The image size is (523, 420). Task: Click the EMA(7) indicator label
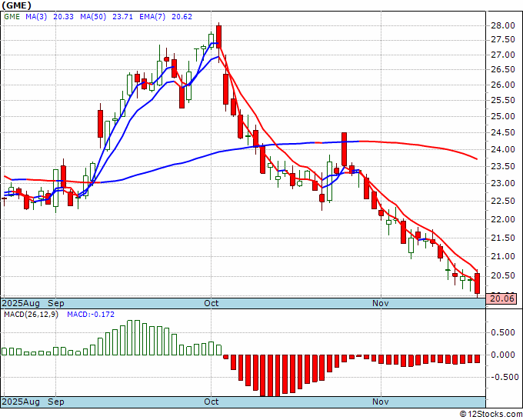(x=152, y=16)
